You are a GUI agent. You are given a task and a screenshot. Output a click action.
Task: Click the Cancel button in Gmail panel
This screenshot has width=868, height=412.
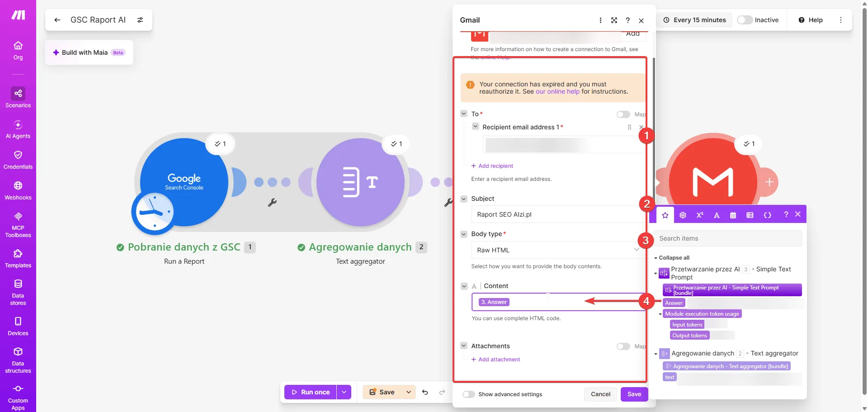(x=600, y=394)
